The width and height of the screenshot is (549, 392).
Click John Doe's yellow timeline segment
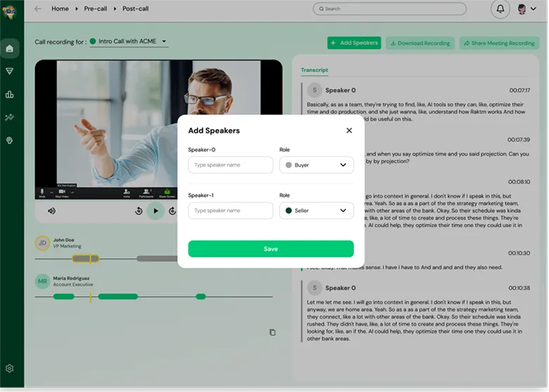click(86, 259)
